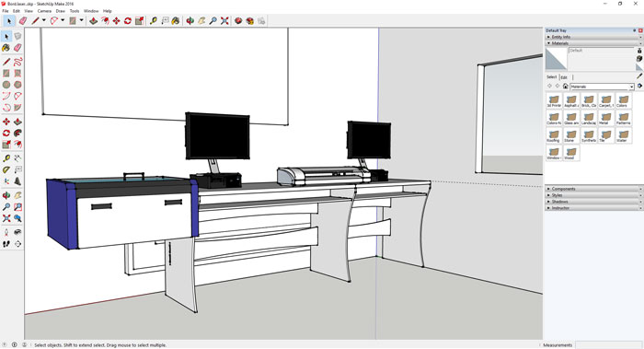
Task: Activate the Look Around eye tool
Action: coord(17,232)
